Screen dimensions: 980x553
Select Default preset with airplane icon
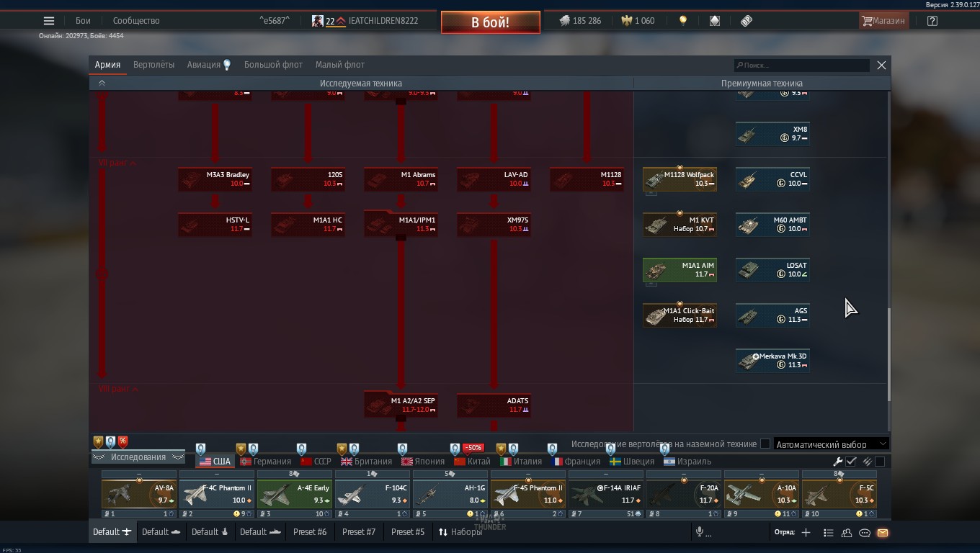click(112, 532)
